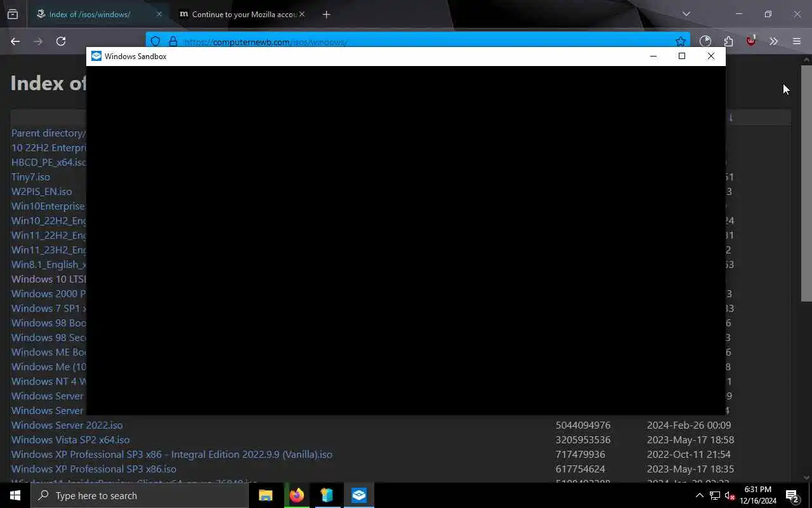Open the clock and calendar flyout
Screen dimensions: 812x508
[x=758, y=495]
